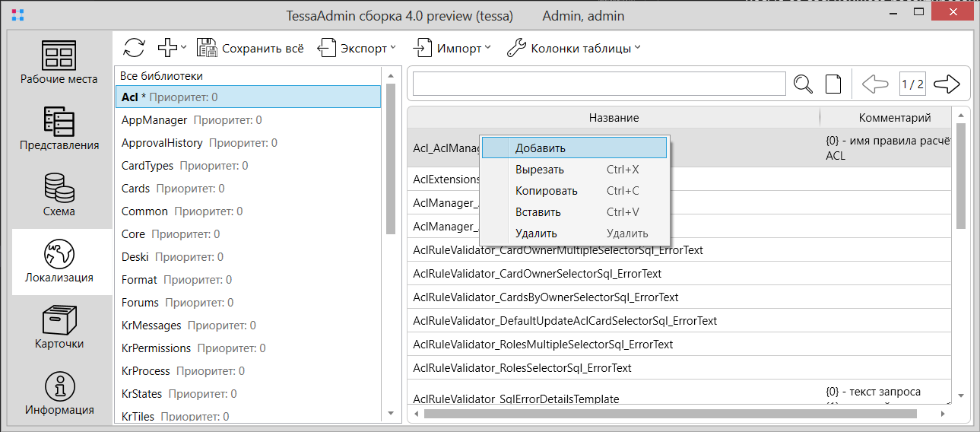
Task: Select AclRuleValidator_CardOwnerMultipleSelectorSql_ErrorText row
Action: 680,250
